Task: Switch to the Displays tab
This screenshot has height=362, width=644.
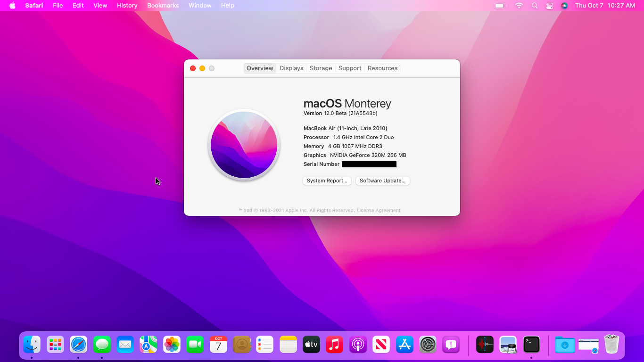Action: point(291,68)
